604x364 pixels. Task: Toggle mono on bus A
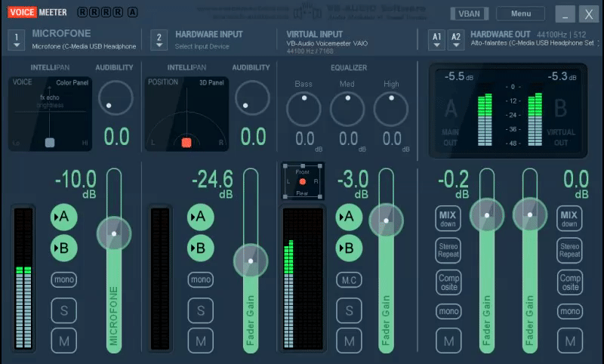pos(448,311)
